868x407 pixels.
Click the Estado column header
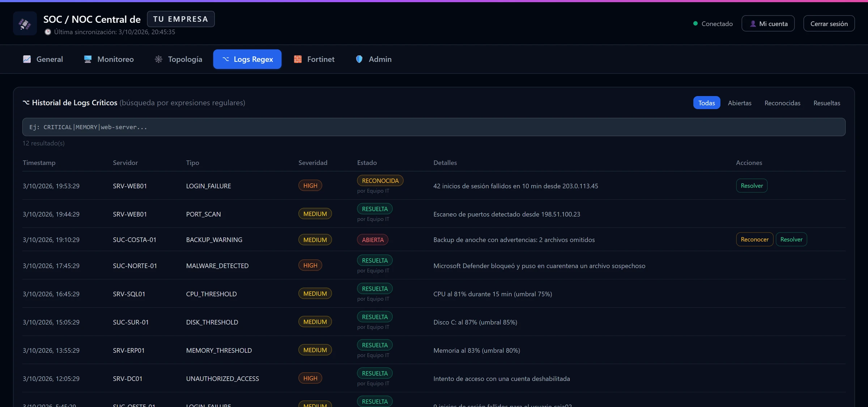point(367,163)
